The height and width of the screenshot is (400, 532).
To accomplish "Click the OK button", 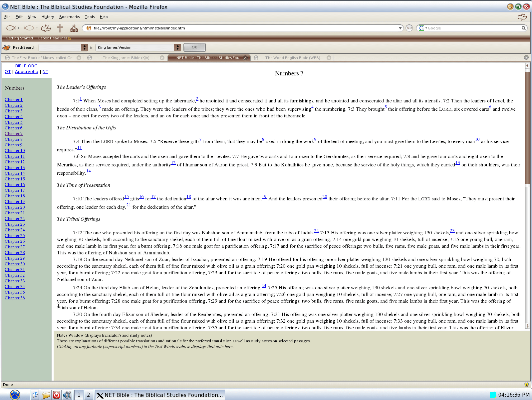I will tap(194, 47).
